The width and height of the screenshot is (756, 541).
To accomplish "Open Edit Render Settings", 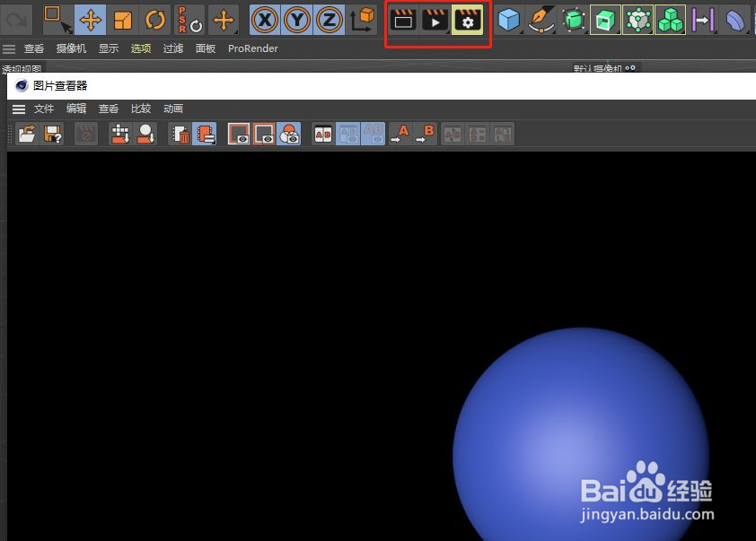I will tap(467, 20).
